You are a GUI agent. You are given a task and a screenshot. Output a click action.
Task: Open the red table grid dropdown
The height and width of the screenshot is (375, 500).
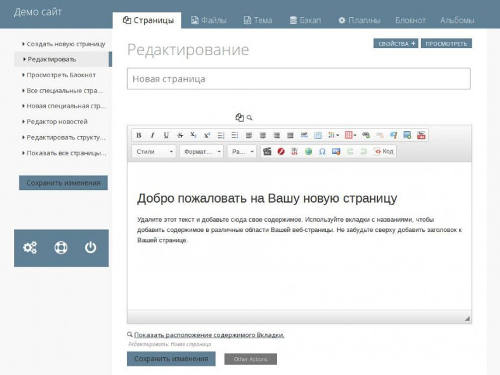(350, 135)
